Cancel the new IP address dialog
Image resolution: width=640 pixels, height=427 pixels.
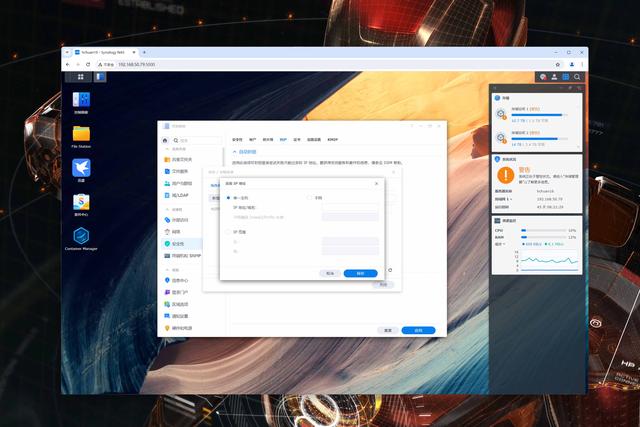[330, 274]
